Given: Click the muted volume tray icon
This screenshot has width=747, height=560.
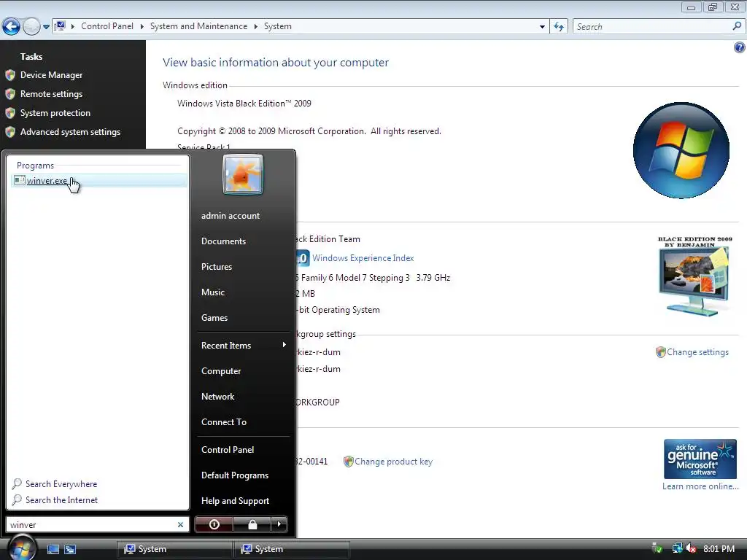Looking at the screenshot, I should coord(691,548).
